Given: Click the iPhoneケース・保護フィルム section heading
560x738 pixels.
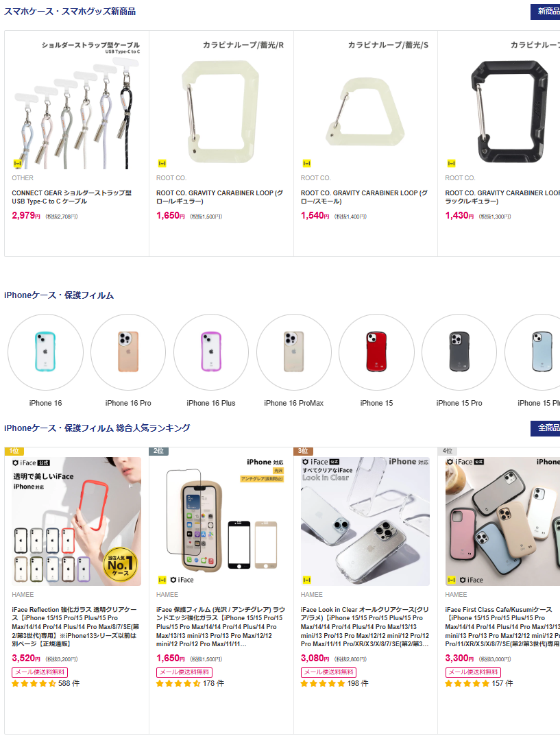Looking at the screenshot, I should pos(59,295).
